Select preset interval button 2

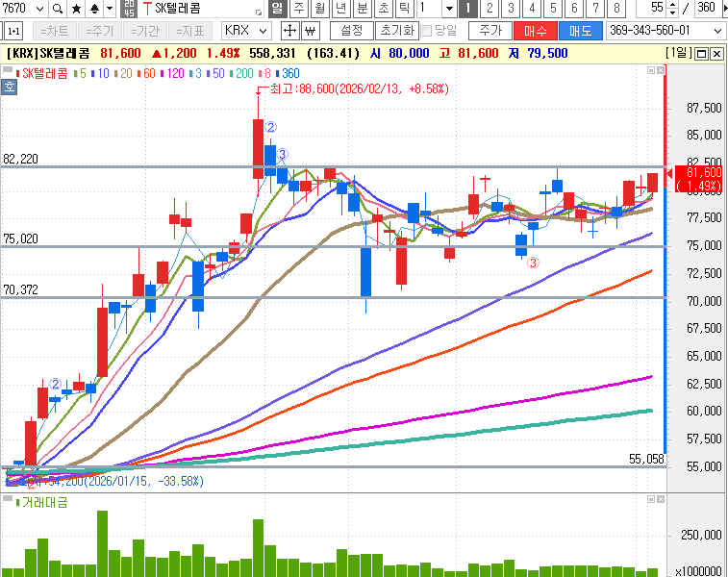pos(490,9)
